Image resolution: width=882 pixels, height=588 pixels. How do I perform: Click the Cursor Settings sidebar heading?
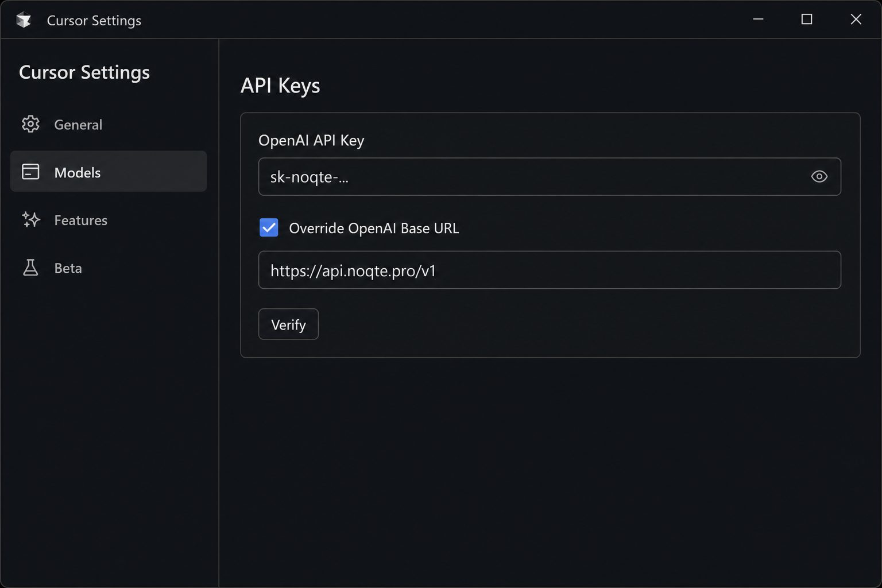pos(84,72)
